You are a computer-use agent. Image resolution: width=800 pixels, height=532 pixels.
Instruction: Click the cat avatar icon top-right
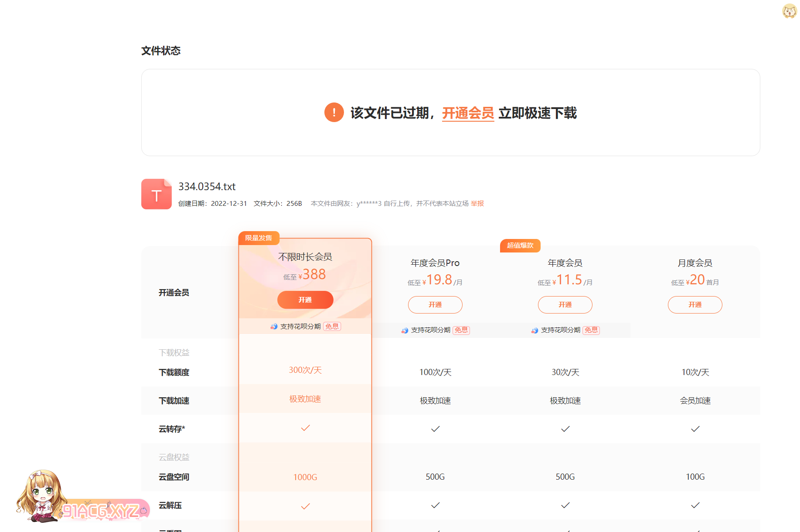[x=789, y=11]
